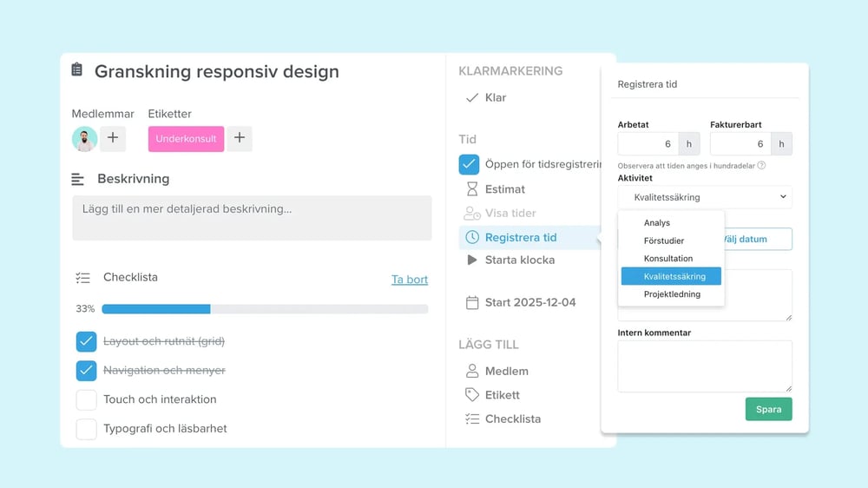
Task: Check the Touch och interaktion box
Action: pos(86,399)
